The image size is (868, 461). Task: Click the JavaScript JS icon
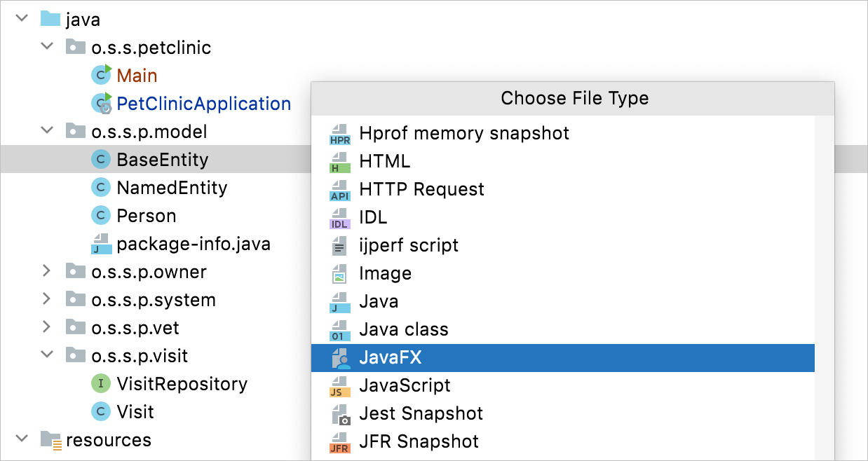(x=339, y=385)
